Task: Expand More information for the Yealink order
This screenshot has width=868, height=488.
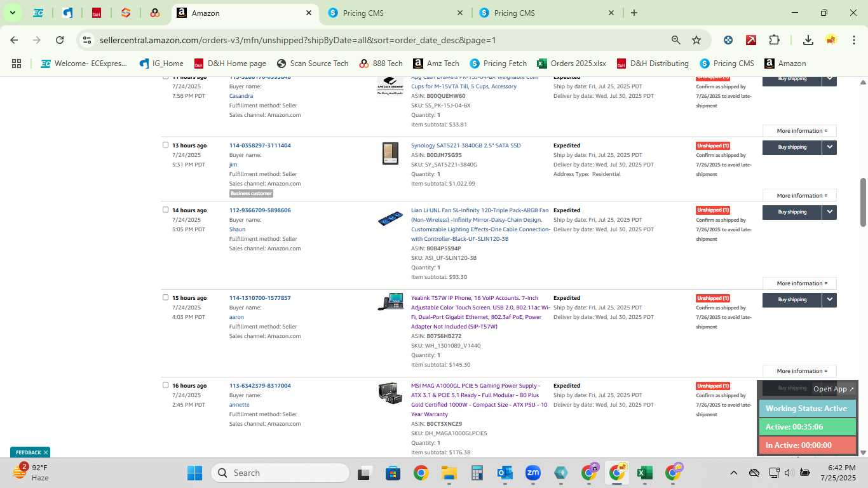Action: click(799, 371)
